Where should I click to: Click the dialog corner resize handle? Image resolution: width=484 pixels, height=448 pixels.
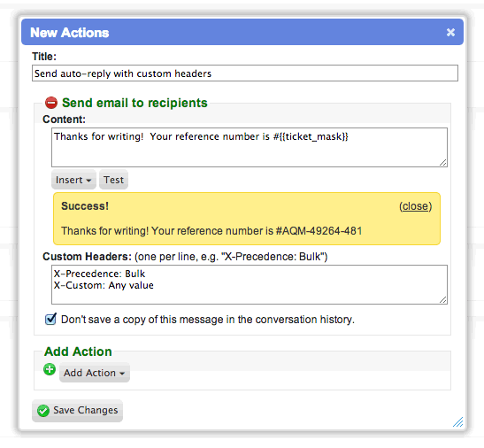pyautogui.click(x=457, y=422)
